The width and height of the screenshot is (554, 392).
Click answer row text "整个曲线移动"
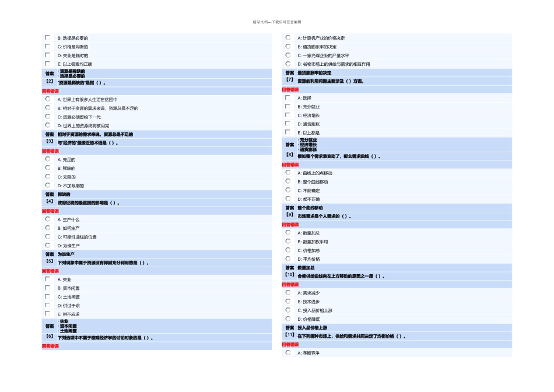point(310,208)
